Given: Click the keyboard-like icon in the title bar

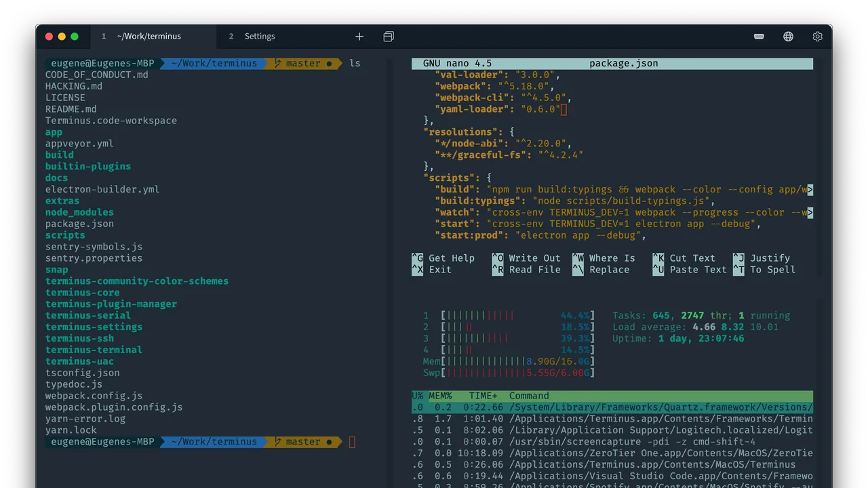Looking at the screenshot, I should pos(759,37).
